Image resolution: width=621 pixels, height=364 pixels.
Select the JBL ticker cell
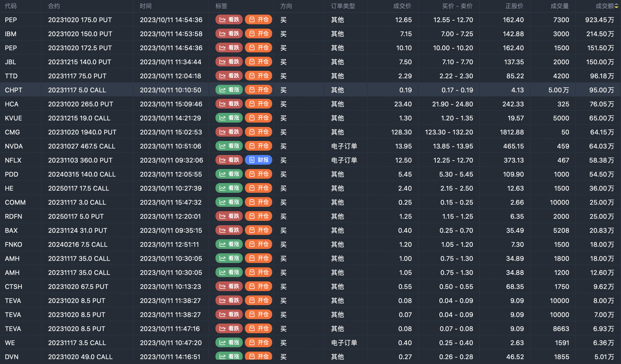pyautogui.click(x=11, y=62)
